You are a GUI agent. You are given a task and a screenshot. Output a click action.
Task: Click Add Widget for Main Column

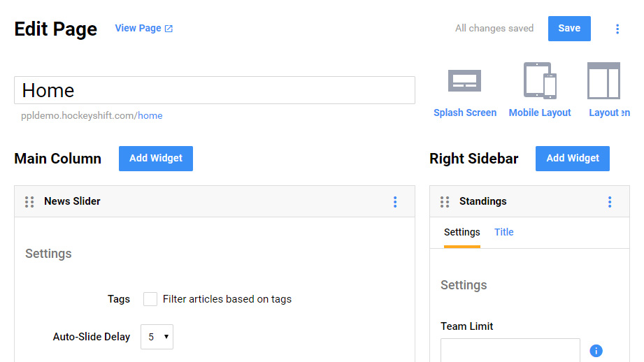tap(155, 159)
